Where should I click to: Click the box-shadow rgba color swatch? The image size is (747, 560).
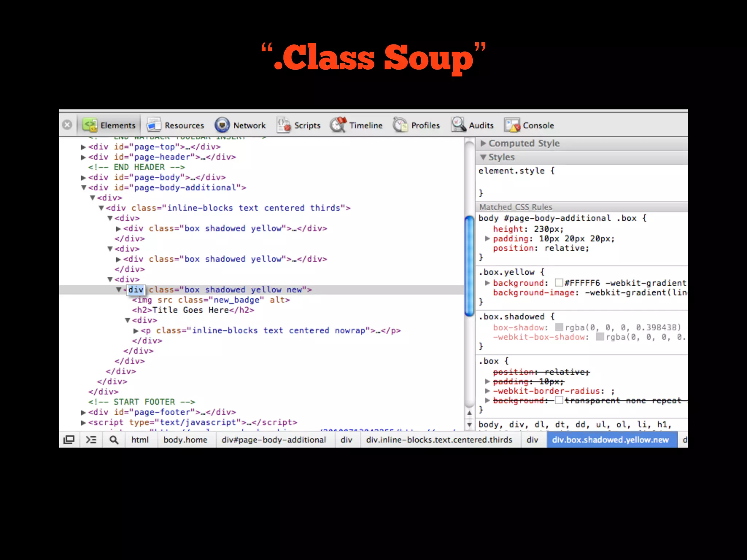pyautogui.click(x=559, y=327)
